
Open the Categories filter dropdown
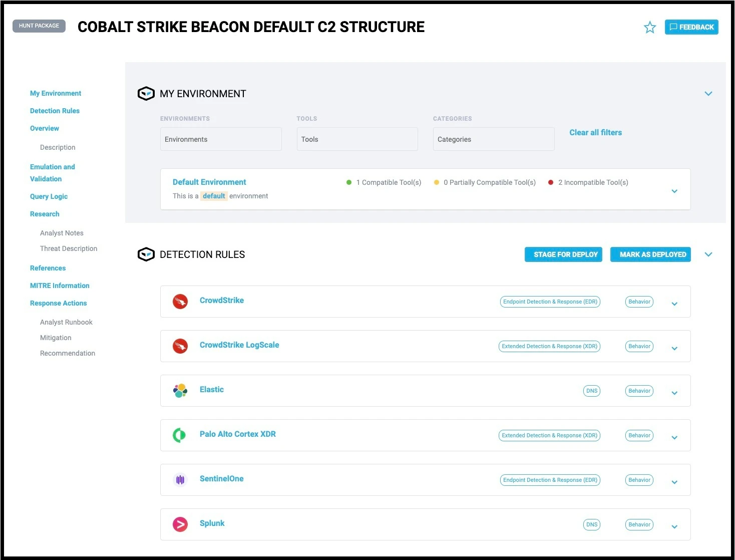coord(494,139)
